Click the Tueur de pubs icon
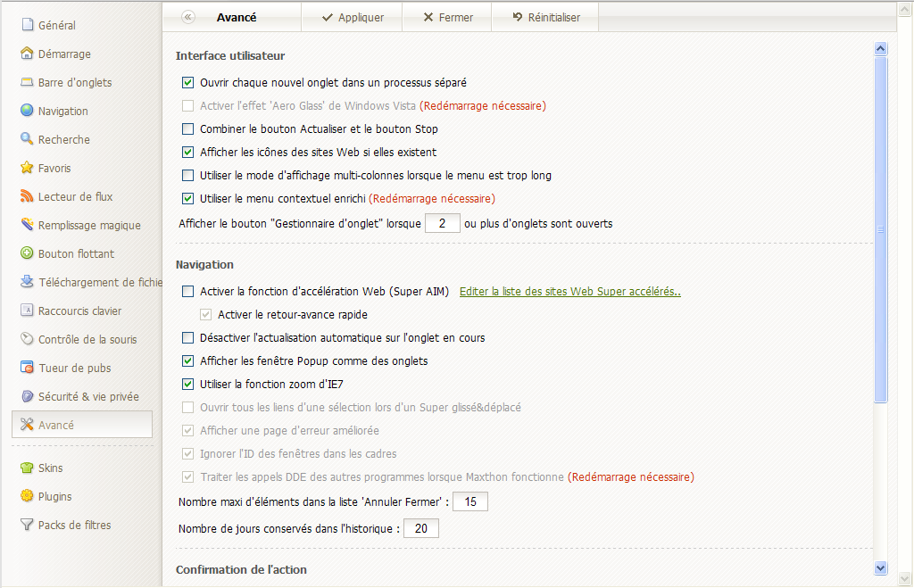This screenshot has width=914, height=588. tap(27, 367)
